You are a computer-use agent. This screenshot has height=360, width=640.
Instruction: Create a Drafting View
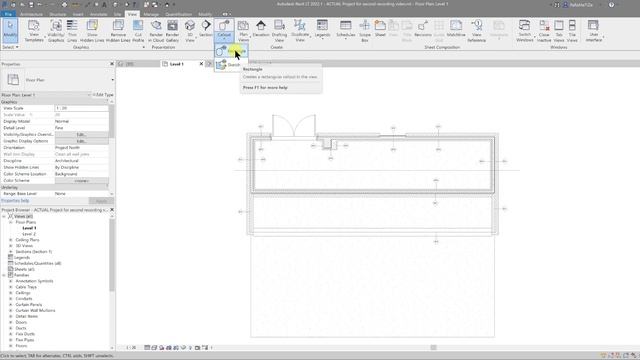click(x=279, y=31)
